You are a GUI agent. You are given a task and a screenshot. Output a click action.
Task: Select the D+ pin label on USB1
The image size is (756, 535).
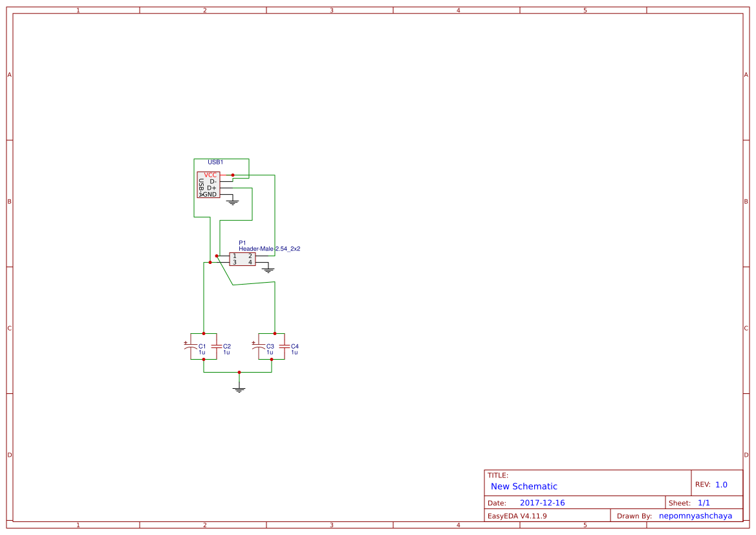coord(211,188)
